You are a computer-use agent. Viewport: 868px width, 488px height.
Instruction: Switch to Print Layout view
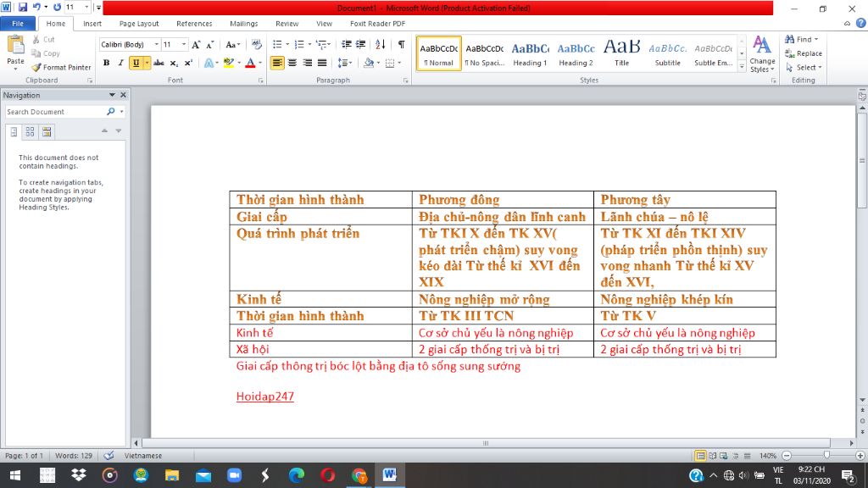pos(700,456)
